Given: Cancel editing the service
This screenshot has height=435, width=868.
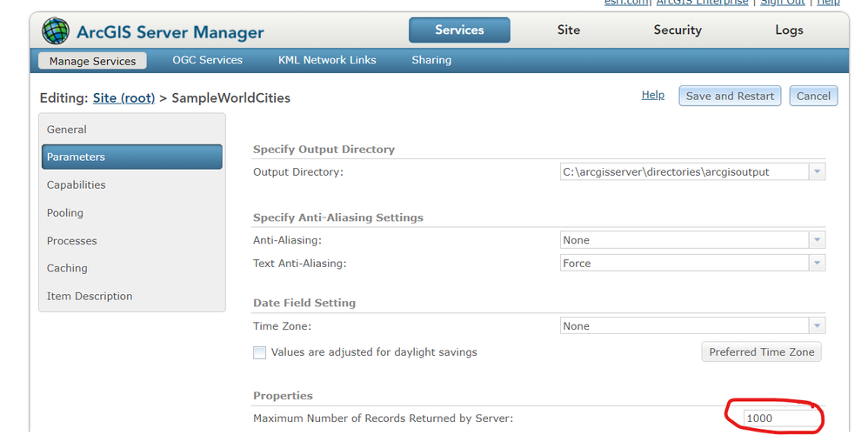Looking at the screenshot, I should pos(813,96).
